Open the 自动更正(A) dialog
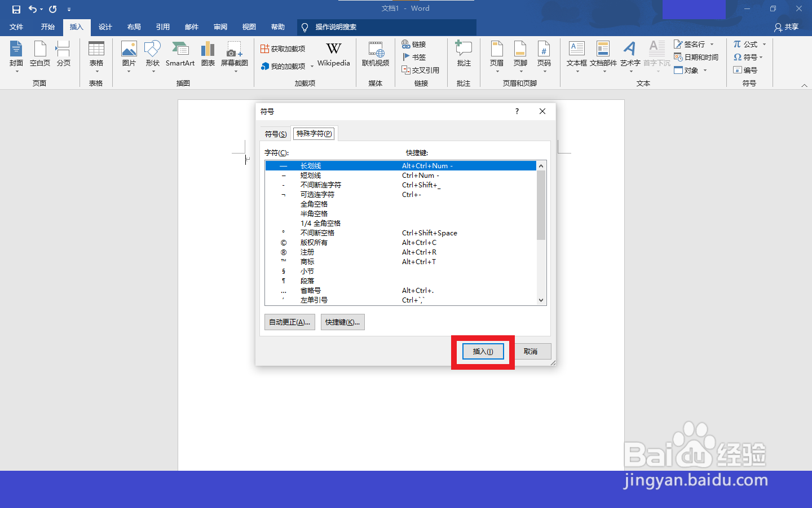Screen dimensions: 812x508 point(289,322)
